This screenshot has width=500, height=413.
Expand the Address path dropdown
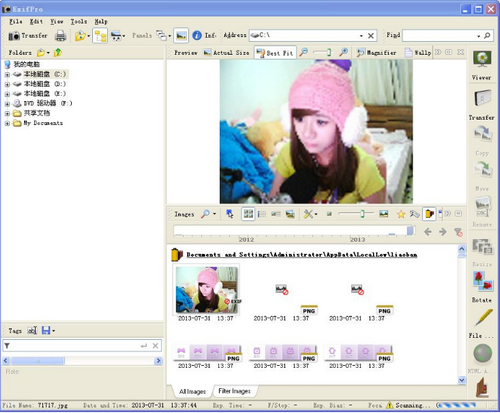pos(361,36)
